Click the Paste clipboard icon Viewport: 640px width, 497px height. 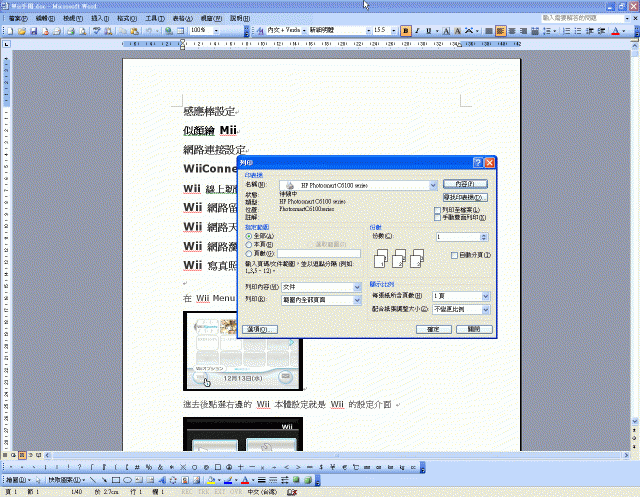tap(134, 31)
